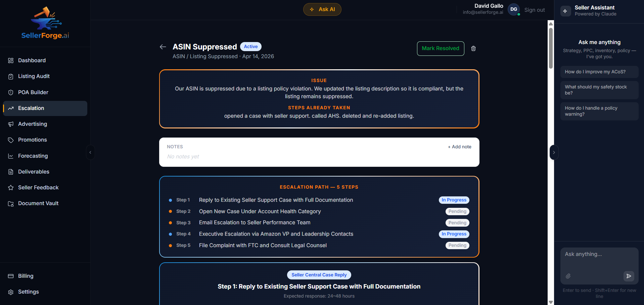Select the Document Vault
This screenshot has width=644, height=305.
38,203
